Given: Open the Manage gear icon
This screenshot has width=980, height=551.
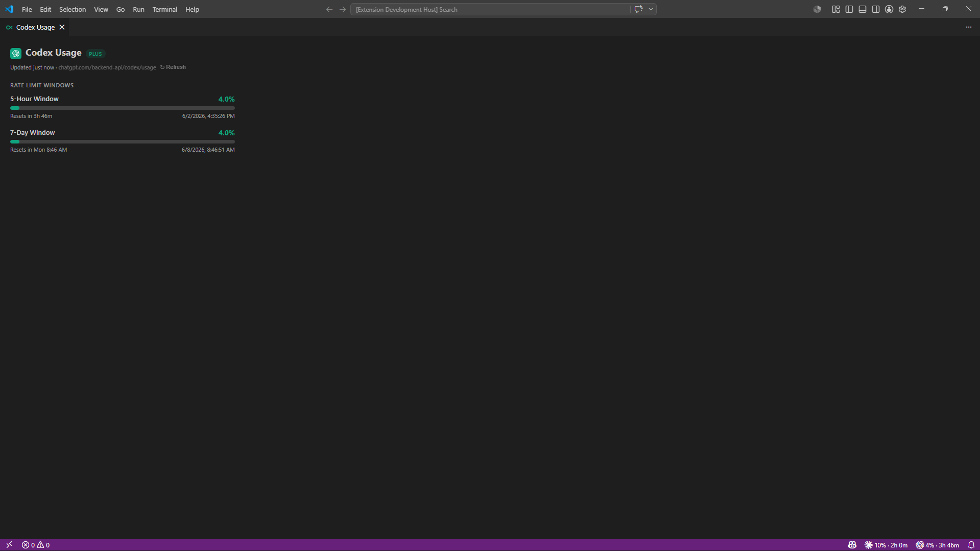Looking at the screenshot, I should click(902, 9).
